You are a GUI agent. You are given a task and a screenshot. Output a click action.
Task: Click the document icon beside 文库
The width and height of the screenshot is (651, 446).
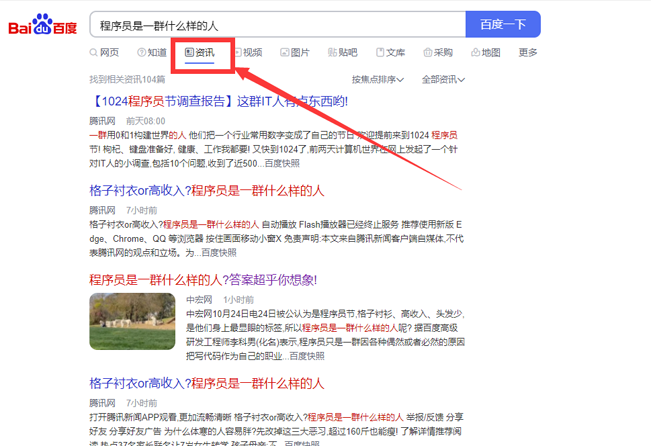point(380,52)
